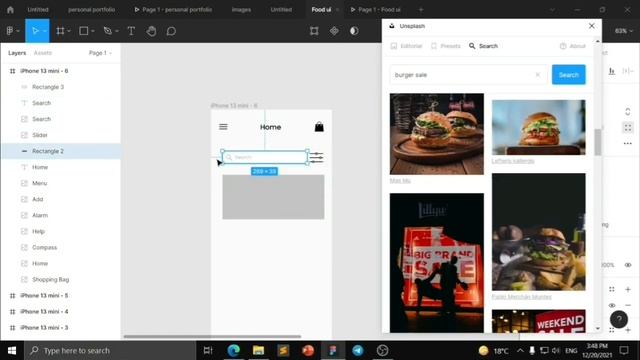Image resolution: width=640 pixels, height=360 pixels.
Task: Open the Presets tab in Unsplash
Action: coord(445,46)
